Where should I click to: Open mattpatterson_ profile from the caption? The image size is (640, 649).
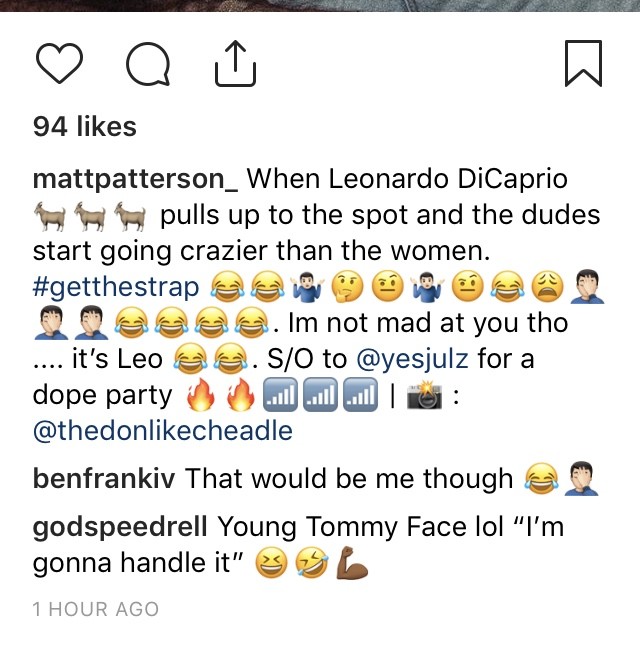point(135,179)
